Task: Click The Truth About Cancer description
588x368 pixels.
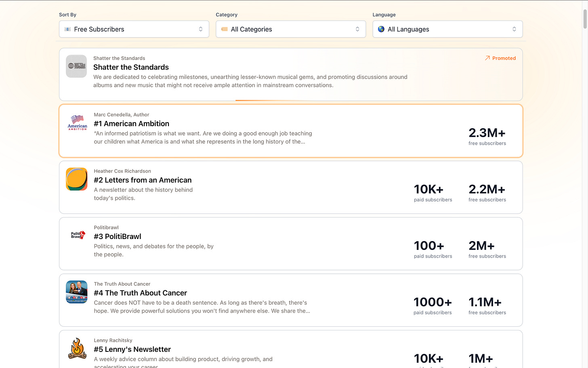Action: pos(202,307)
